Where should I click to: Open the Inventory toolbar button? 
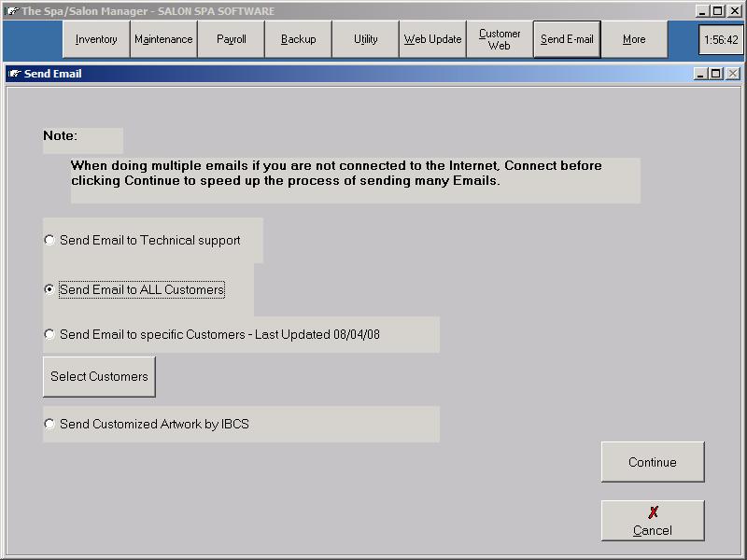pos(96,39)
